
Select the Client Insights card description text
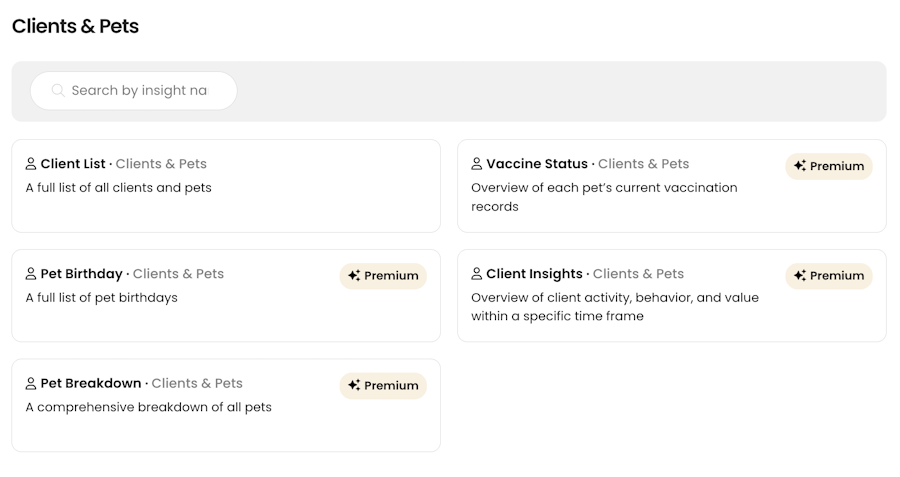(x=615, y=307)
